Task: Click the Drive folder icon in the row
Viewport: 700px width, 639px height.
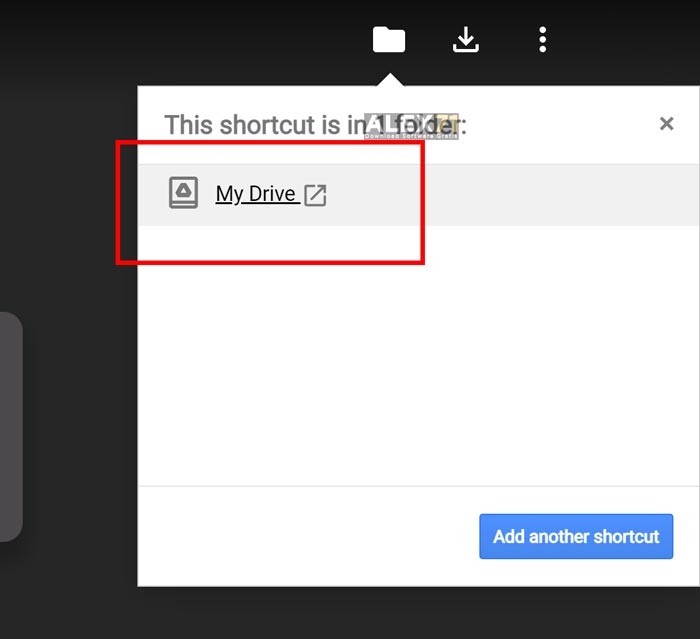Action: click(x=183, y=192)
